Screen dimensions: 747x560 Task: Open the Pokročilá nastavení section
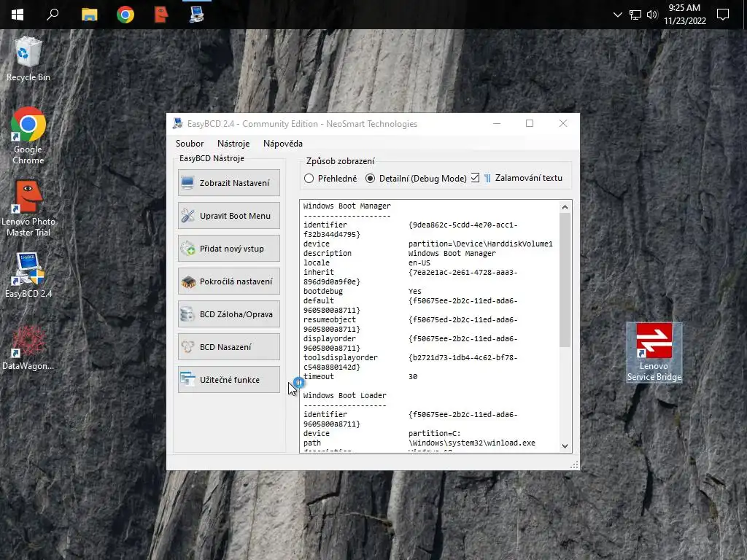[x=228, y=281]
